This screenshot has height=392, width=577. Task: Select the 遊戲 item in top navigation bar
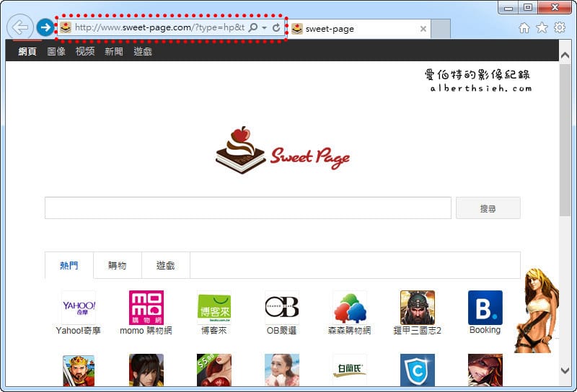click(x=143, y=51)
